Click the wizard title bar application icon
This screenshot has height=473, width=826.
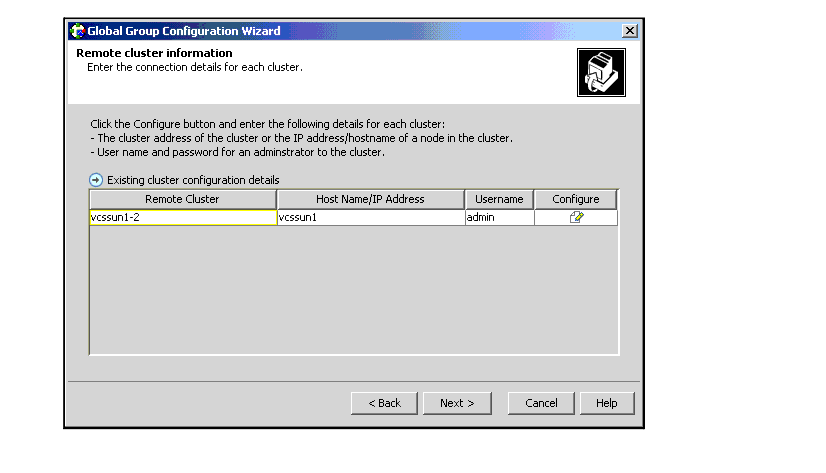[x=77, y=31]
